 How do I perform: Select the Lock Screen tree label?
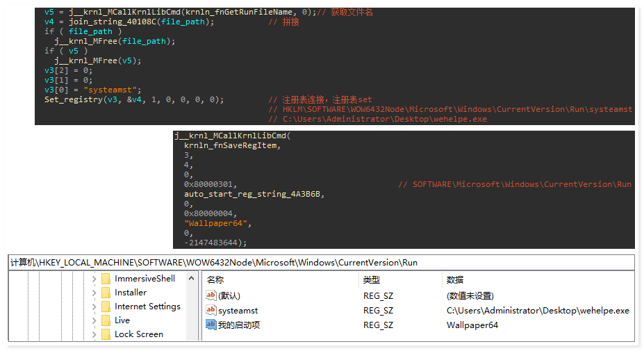139,334
